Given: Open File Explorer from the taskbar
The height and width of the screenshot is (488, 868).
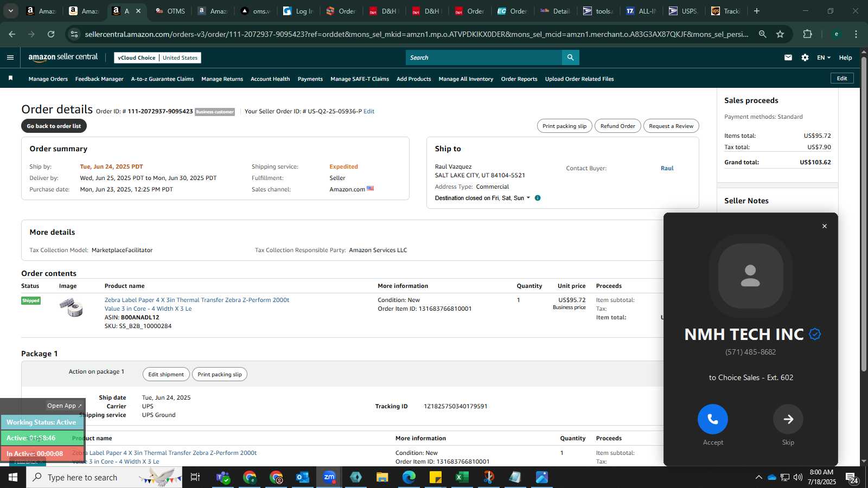Looking at the screenshot, I should pyautogui.click(x=382, y=477).
